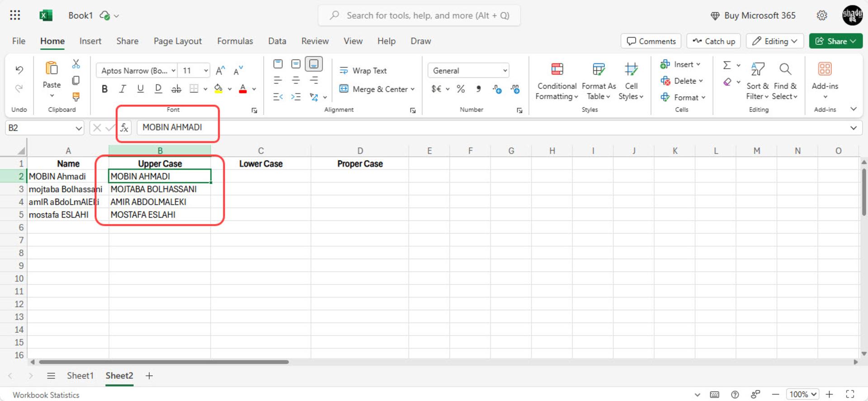The height and width of the screenshot is (401, 868).
Task: Toggle Italic formatting
Action: [x=123, y=89]
